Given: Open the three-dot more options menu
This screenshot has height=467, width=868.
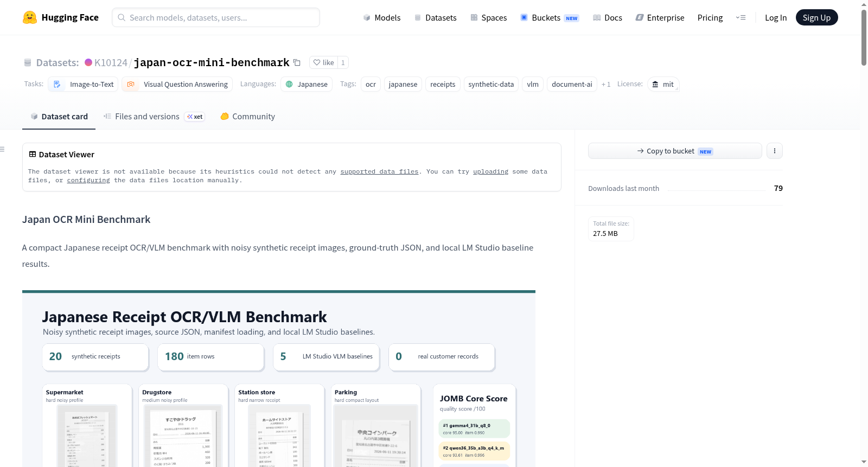Looking at the screenshot, I should 775,151.
